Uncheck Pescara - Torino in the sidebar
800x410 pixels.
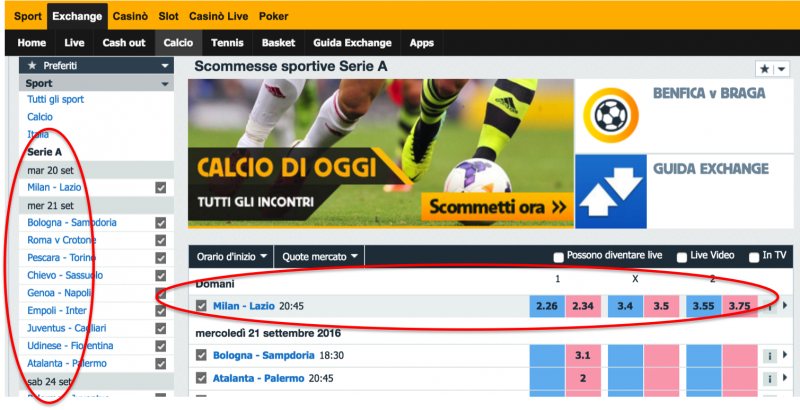click(x=161, y=258)
